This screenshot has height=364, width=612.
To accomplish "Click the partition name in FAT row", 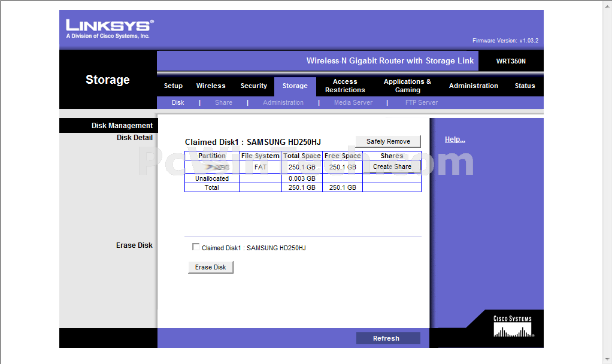I will 217,167.
